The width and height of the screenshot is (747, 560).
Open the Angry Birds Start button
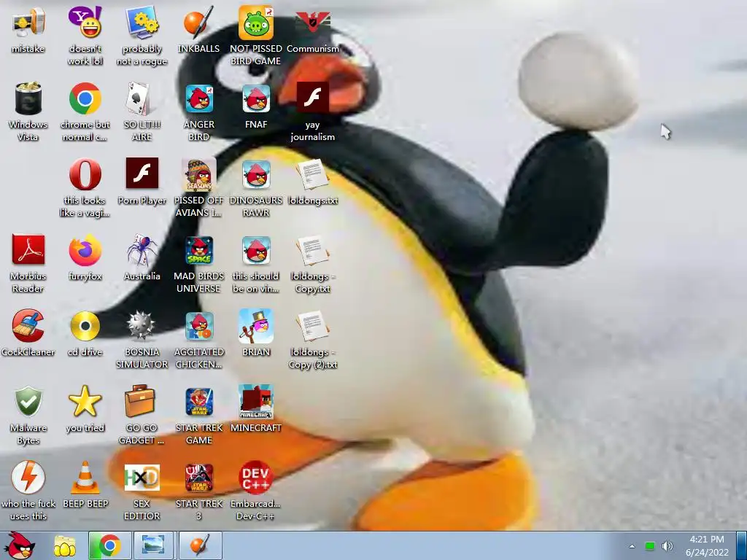coord(20,545)
